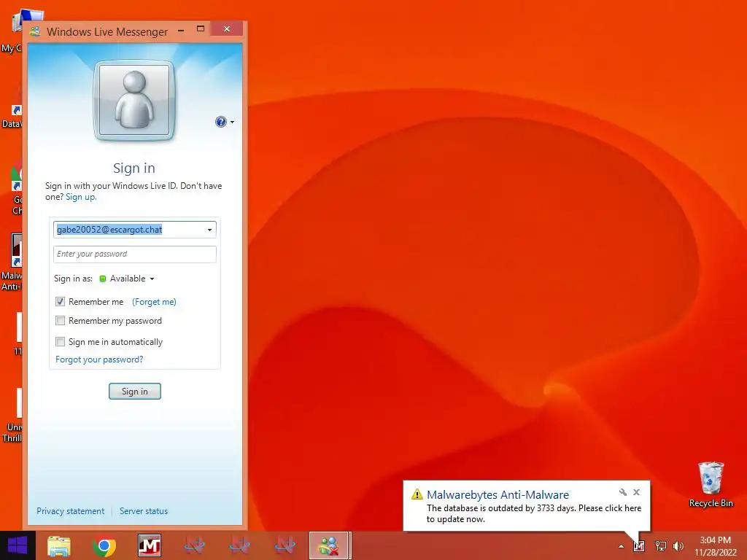Image resolution: width=747 pixels, height=560 pixels.
Task: Open notification options wrench icon
Action: pyautogui.click(x=623, y=492)
